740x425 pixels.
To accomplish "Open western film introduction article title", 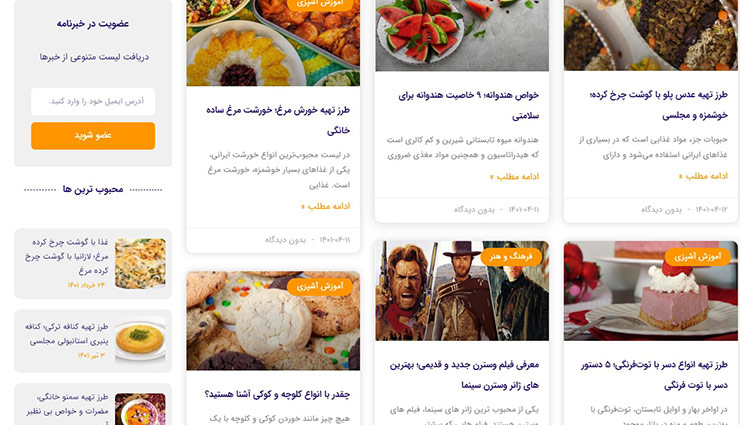I will 464,375.
